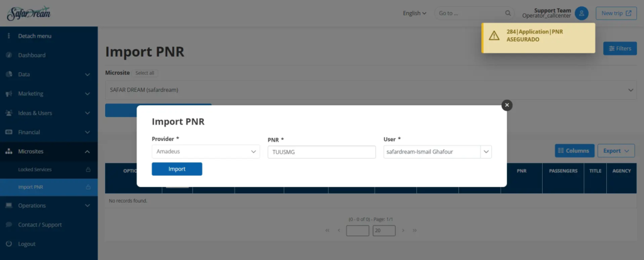The height and width of the screenshot is (260, 644).
Task: Click the Dashboard icon in sidebar
Action: point(9,55)
